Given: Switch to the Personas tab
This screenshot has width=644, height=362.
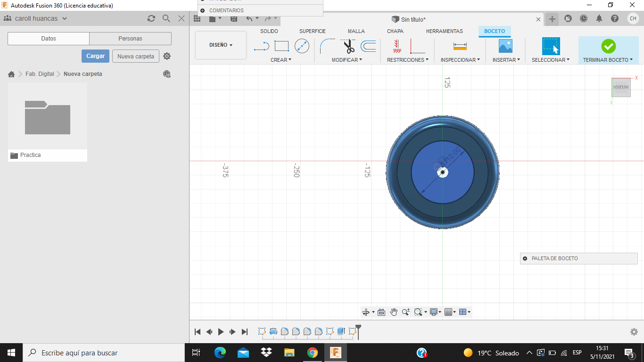Looking at the screenshot, I should tap(131, 39).
